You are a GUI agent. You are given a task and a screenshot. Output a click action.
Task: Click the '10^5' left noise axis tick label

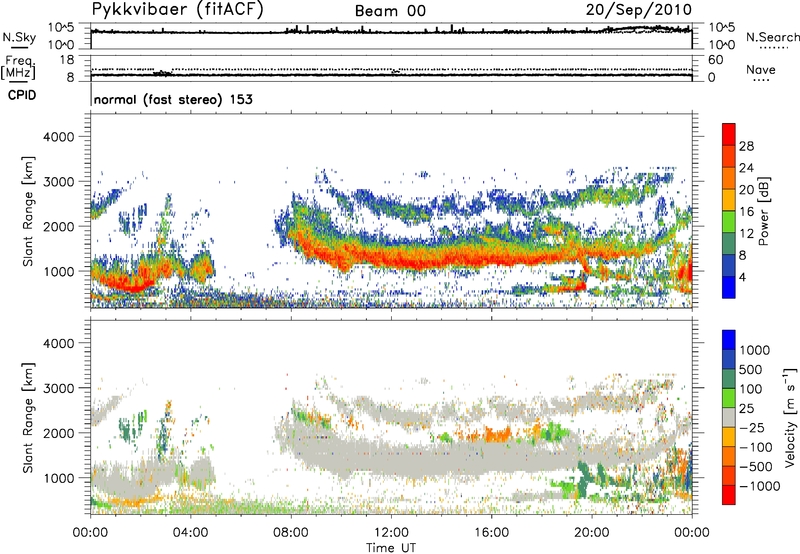[x=61, y=28]
